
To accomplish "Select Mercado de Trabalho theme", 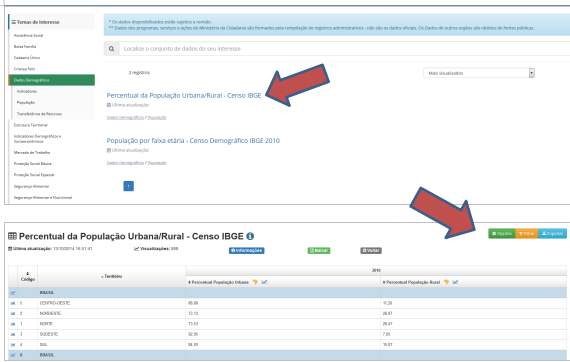I will (x=32, y=153).
